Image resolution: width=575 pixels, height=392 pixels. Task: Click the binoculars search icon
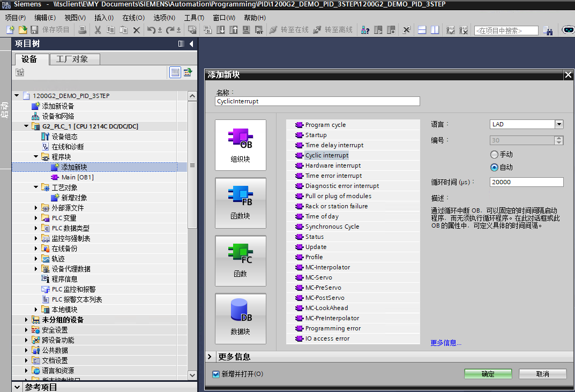(548, 31)
